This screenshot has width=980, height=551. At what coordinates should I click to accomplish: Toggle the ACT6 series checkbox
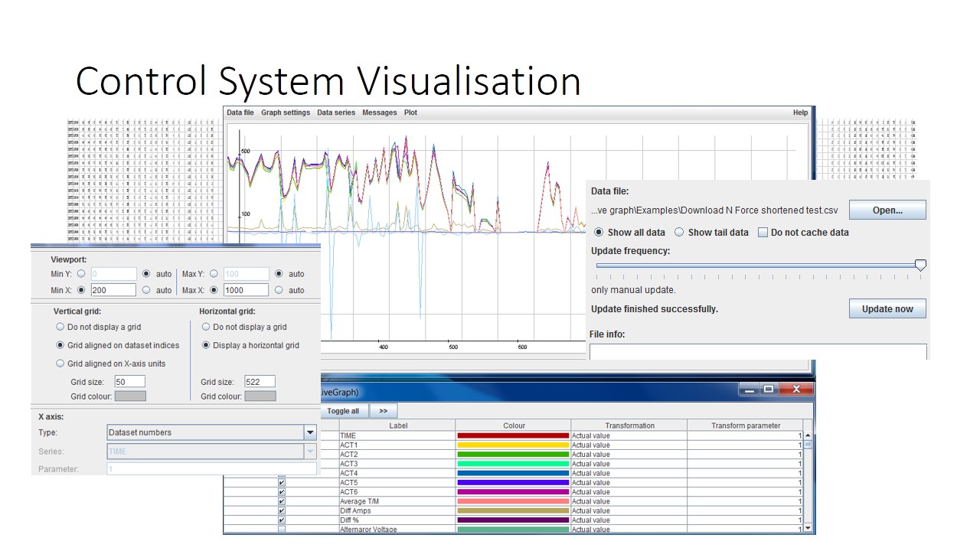click(282, 492)
